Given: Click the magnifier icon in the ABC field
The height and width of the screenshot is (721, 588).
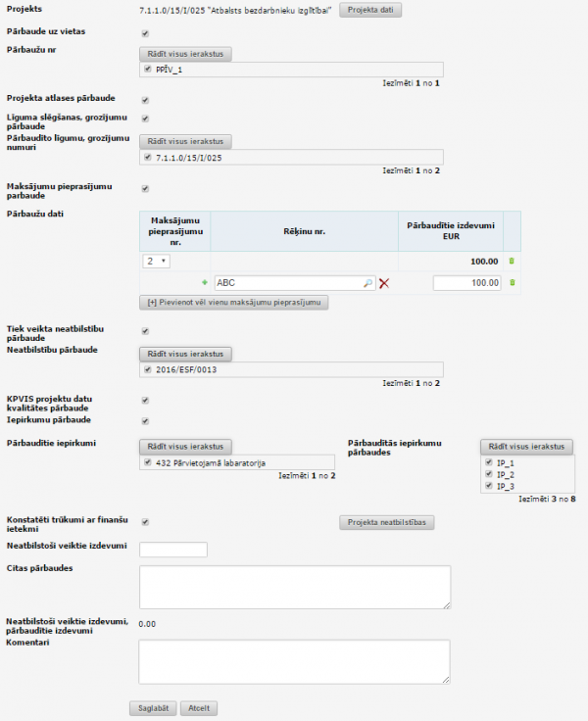Looking at the screenshot, I should [x=367, y=283].
